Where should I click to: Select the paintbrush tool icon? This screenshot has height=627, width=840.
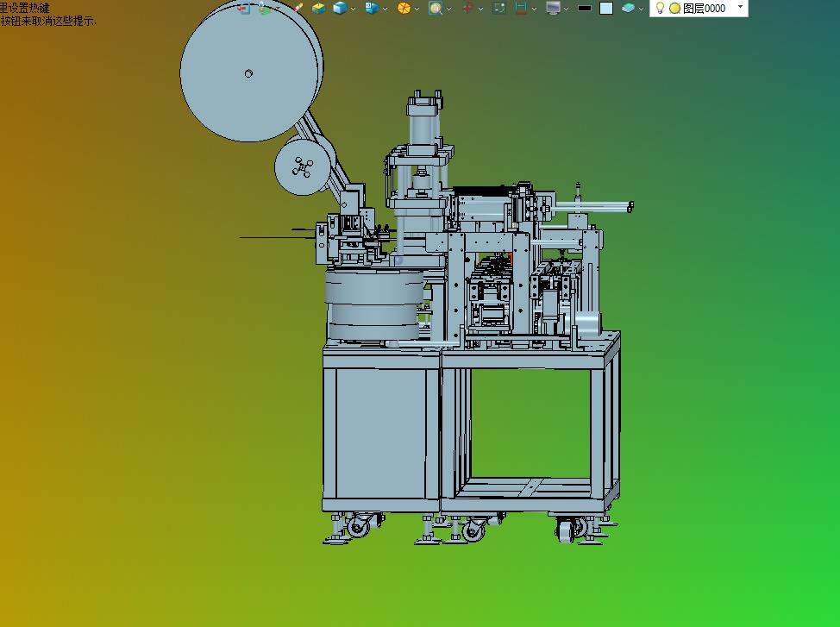298,8
